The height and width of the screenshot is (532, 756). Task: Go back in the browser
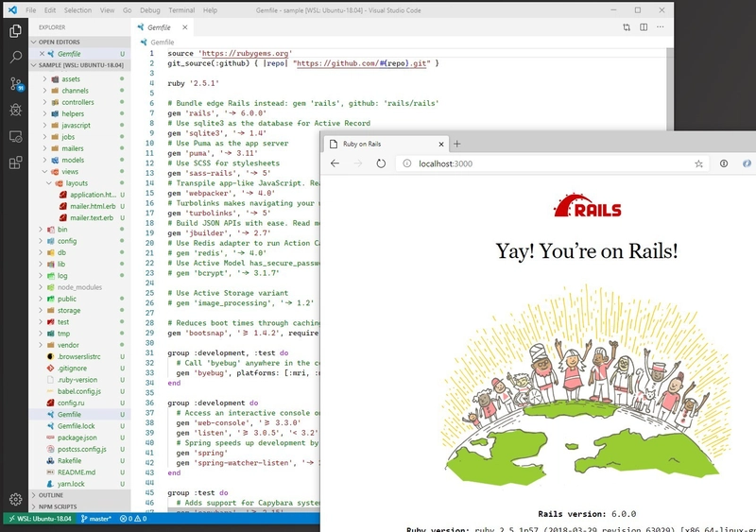(x=335, y=163)
